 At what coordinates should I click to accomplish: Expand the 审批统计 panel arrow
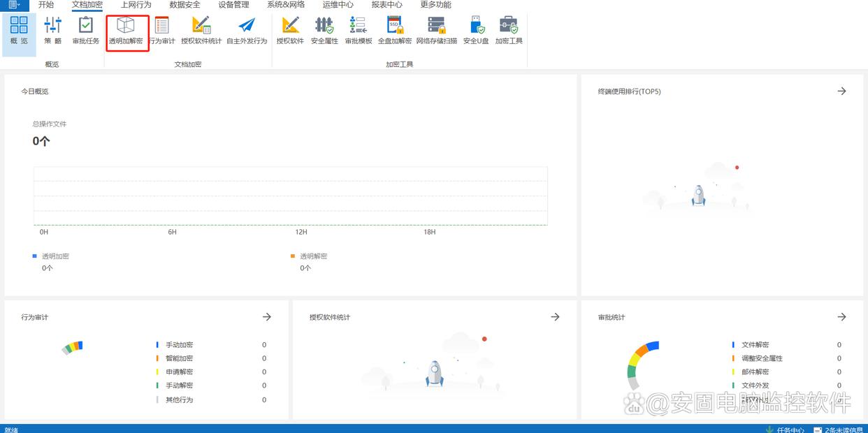coord(841,317)
